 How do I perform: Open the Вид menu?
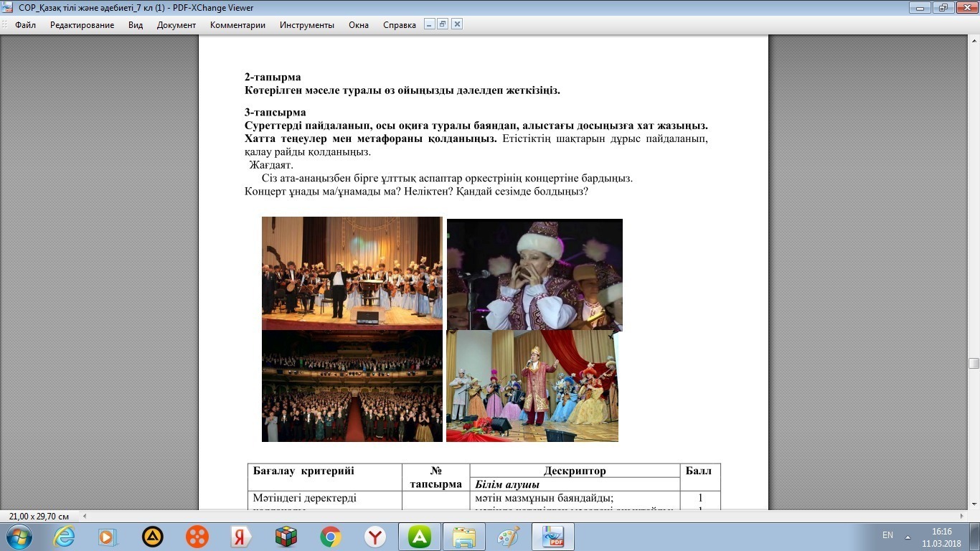136,24
